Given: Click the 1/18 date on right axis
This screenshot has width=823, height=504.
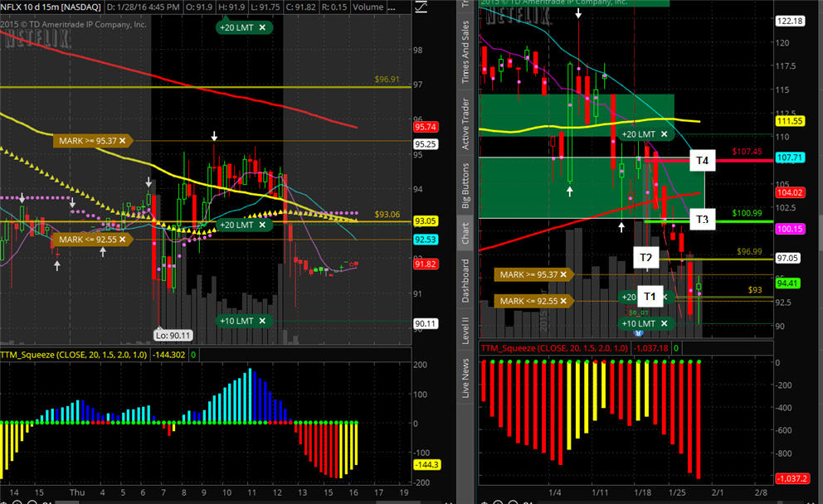Looking at the screenshot, I should 642,492.
